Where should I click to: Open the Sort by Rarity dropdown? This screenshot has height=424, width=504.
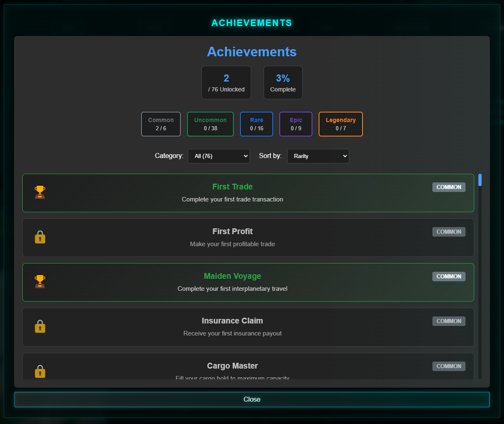point(318,156)
